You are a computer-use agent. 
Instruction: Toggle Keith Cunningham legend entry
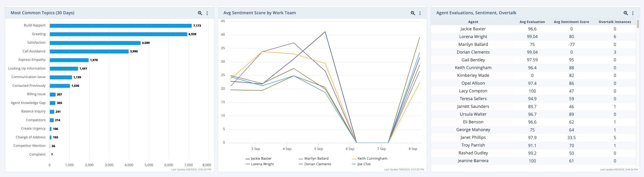pos(372,158)
